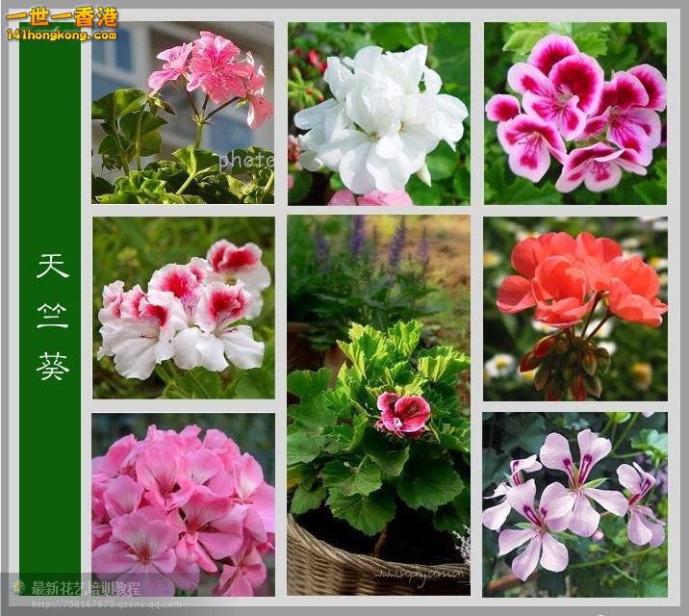This screenshot has width=689, height=616.
Task: Click the star badge icon beside 最新花艺培训教程
Action: [17, 586]
